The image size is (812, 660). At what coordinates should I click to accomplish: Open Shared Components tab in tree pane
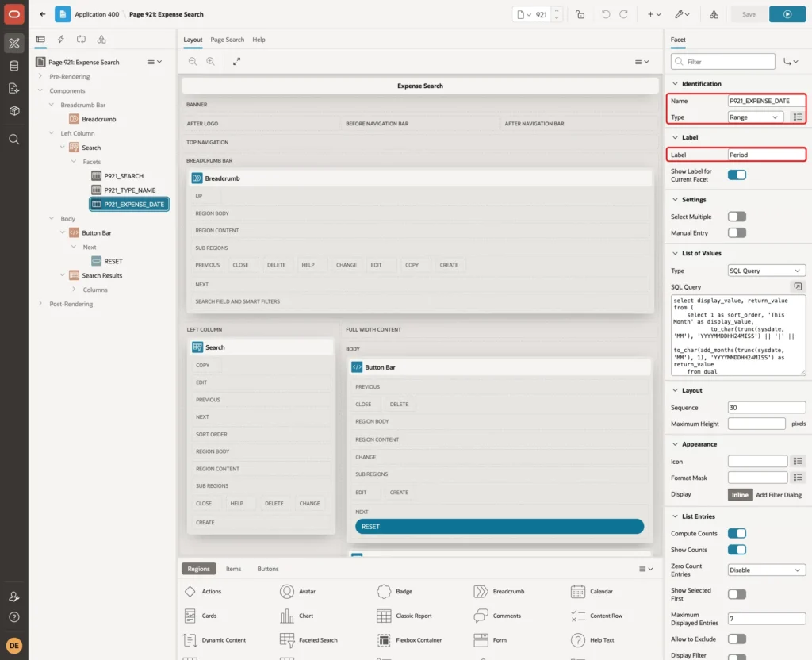coord(101,40)
